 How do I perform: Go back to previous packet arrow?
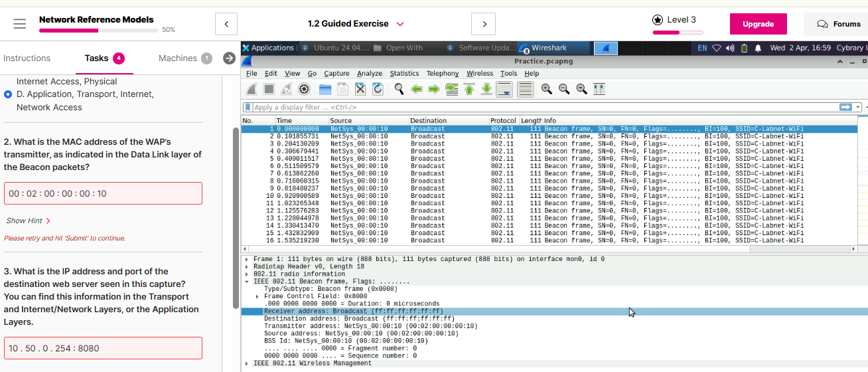(417, 89)
